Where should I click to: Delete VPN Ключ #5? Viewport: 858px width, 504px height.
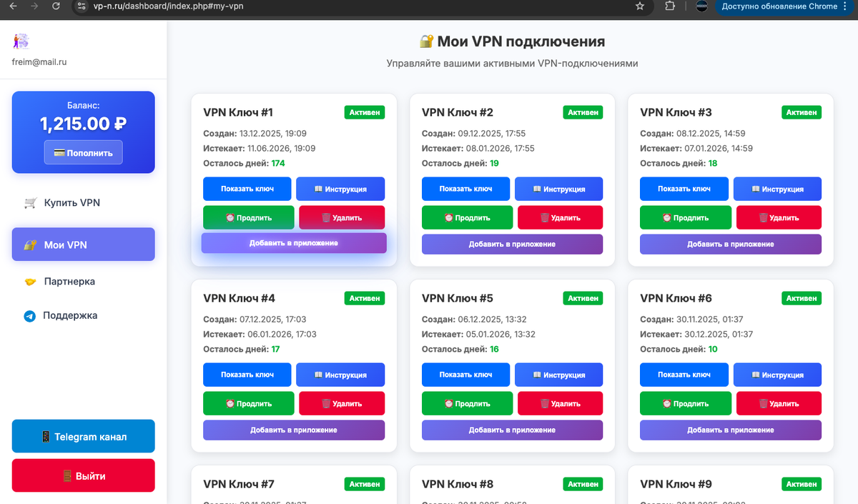561,403
